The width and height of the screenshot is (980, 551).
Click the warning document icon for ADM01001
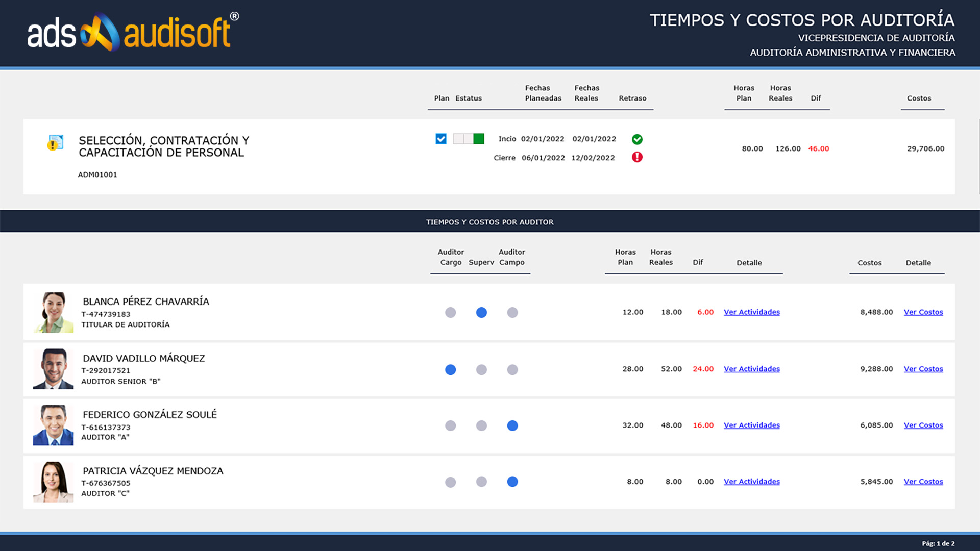[x=55, y=142]
